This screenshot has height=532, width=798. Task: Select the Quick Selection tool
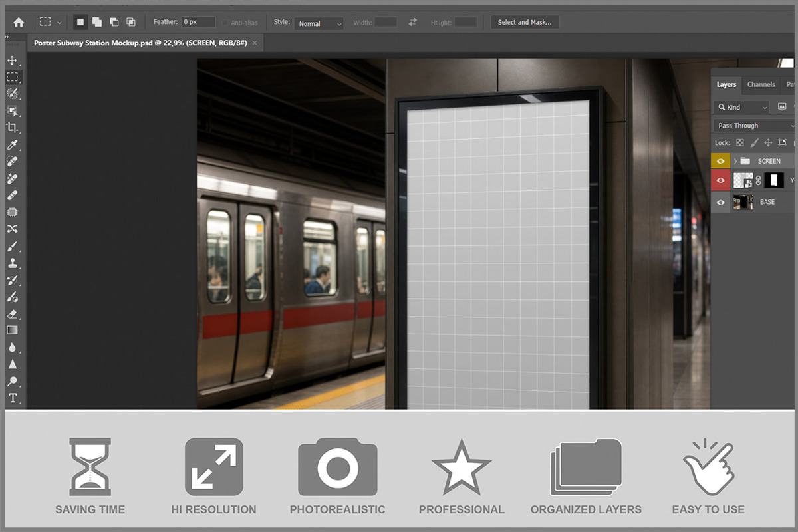point(12,94)
